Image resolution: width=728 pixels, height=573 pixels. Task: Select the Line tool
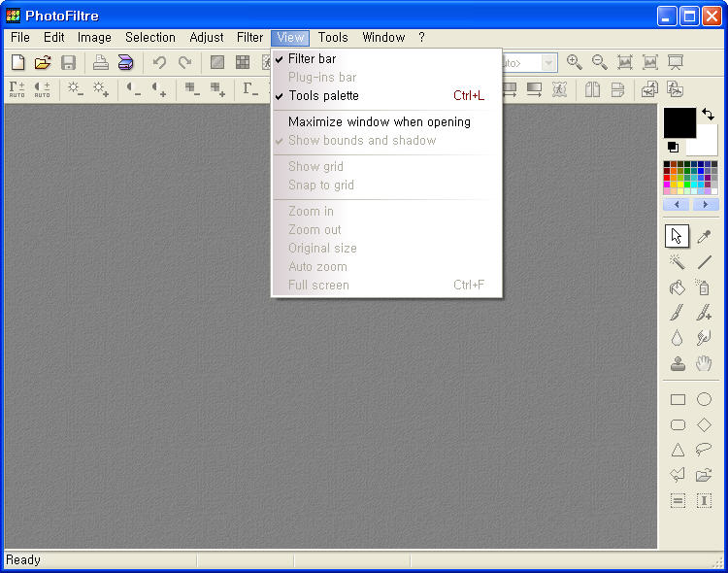click(705, 262)
